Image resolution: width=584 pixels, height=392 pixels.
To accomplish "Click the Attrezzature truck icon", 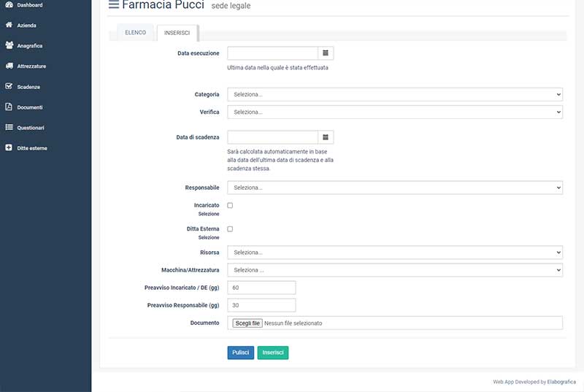I will coord(9,66).
